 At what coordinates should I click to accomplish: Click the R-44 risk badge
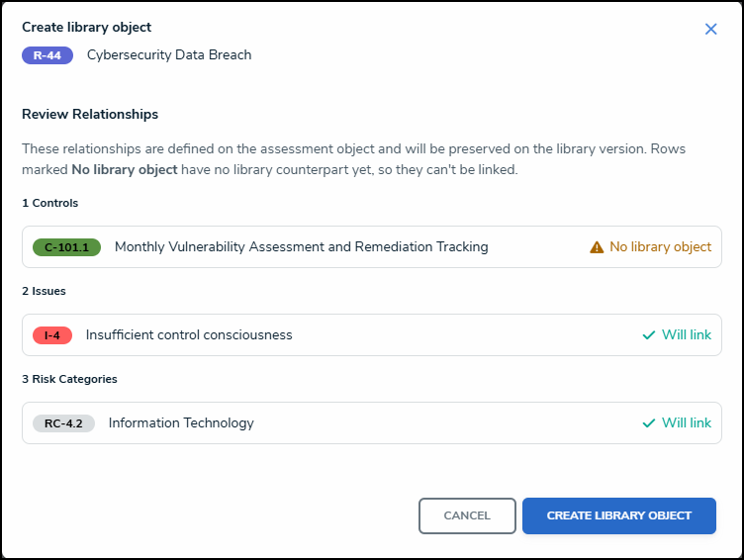click(47, 55)
